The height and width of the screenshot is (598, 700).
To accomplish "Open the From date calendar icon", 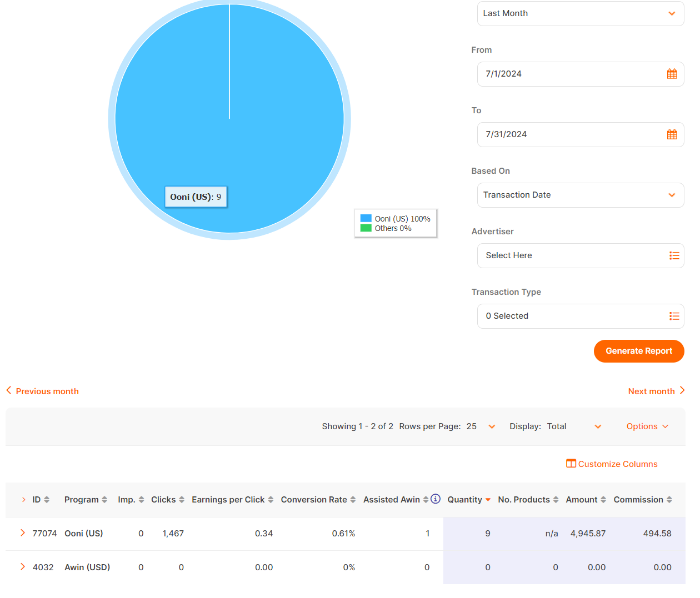I will pos(672,74).
